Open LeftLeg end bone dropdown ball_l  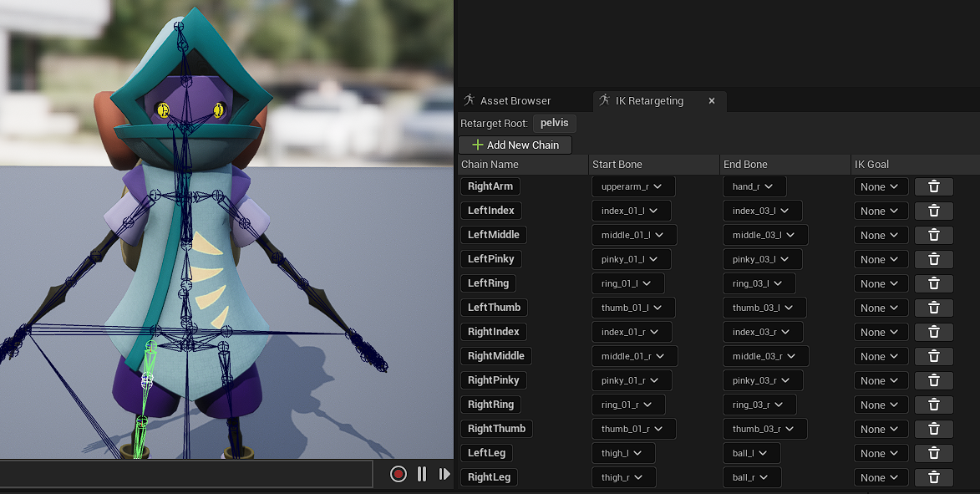point(752,453)
